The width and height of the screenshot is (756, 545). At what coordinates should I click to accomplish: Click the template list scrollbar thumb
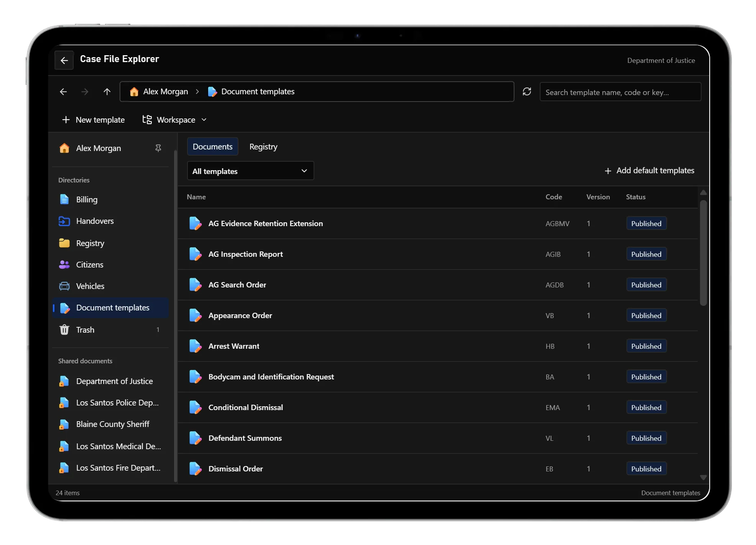point(703,253)
